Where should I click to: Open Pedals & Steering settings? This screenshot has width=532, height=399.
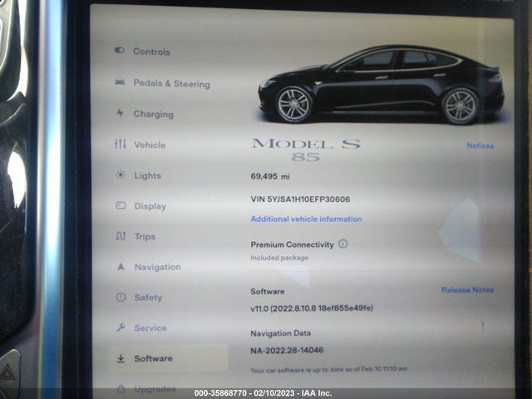point(172,83)
